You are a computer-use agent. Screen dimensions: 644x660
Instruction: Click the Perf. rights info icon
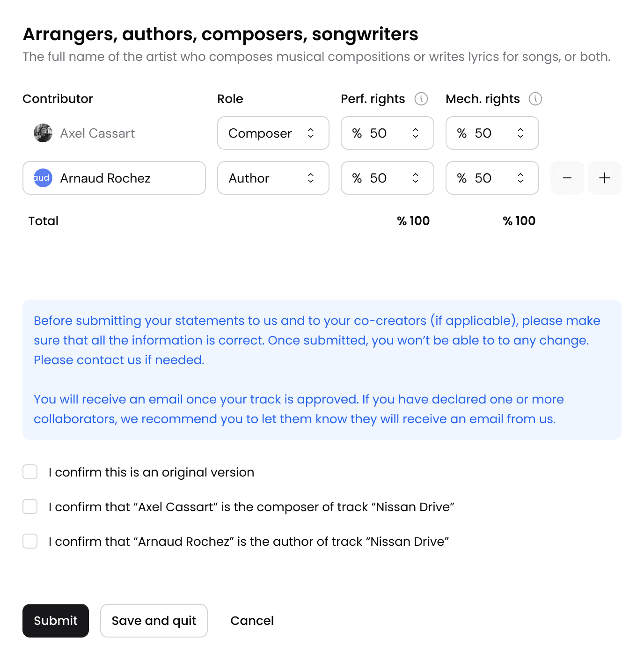click(x=421, y=99)
